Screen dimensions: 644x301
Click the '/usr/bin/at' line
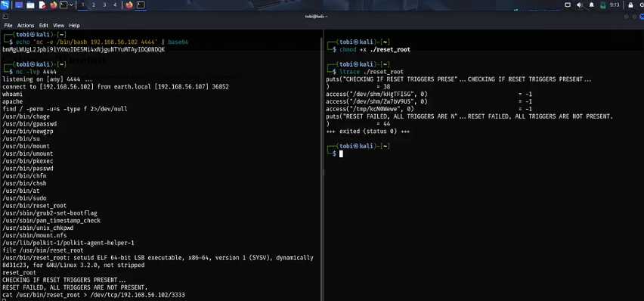point(21,191)
